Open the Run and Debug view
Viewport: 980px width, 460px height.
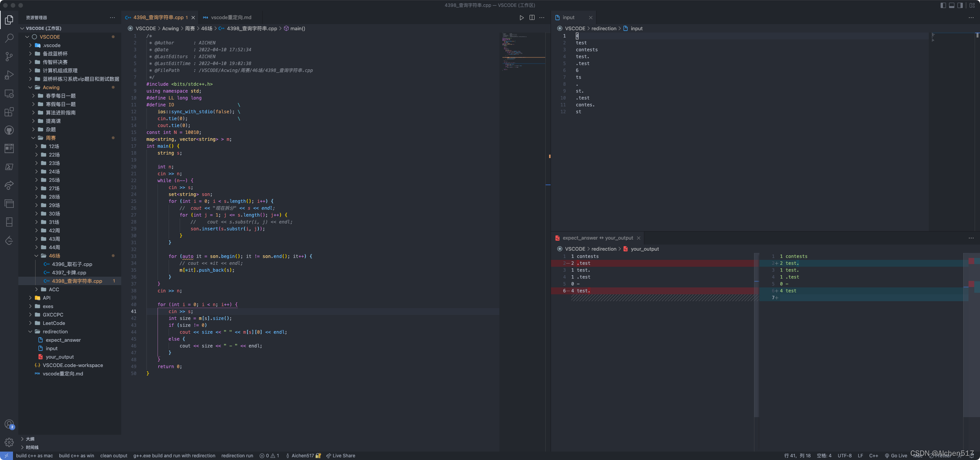9,75
